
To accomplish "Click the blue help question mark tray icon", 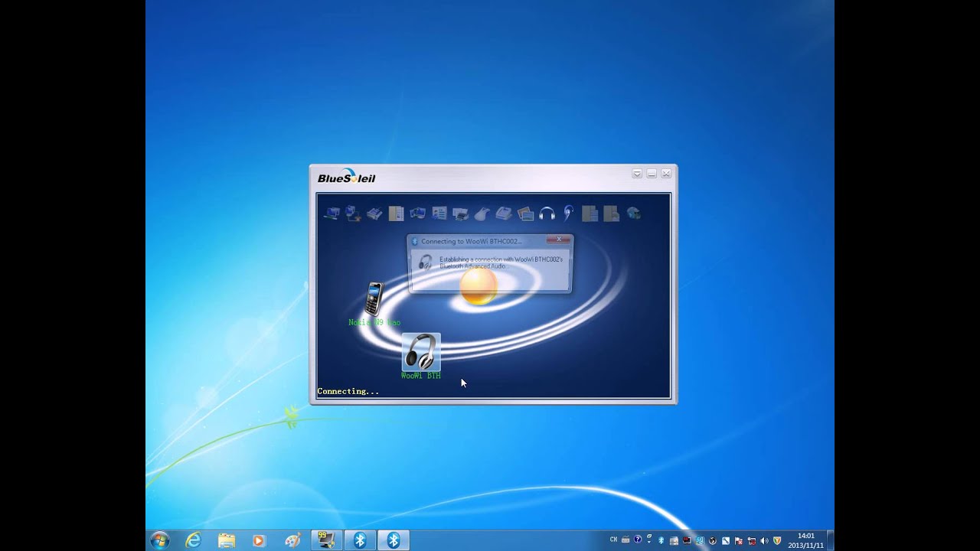I will 638,540.
